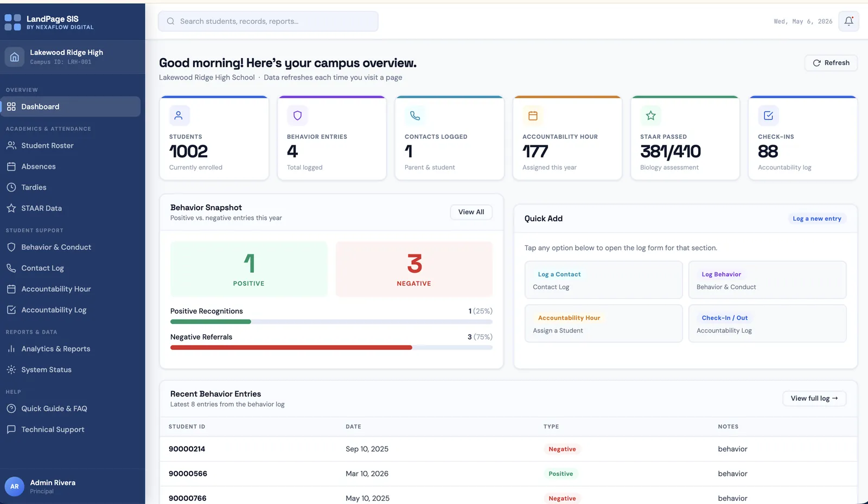Image resolution: width=868 pixels, height=504 pixels.
Task: Open Behavior & Conduct in sidebar
Action: coord(71,247)
